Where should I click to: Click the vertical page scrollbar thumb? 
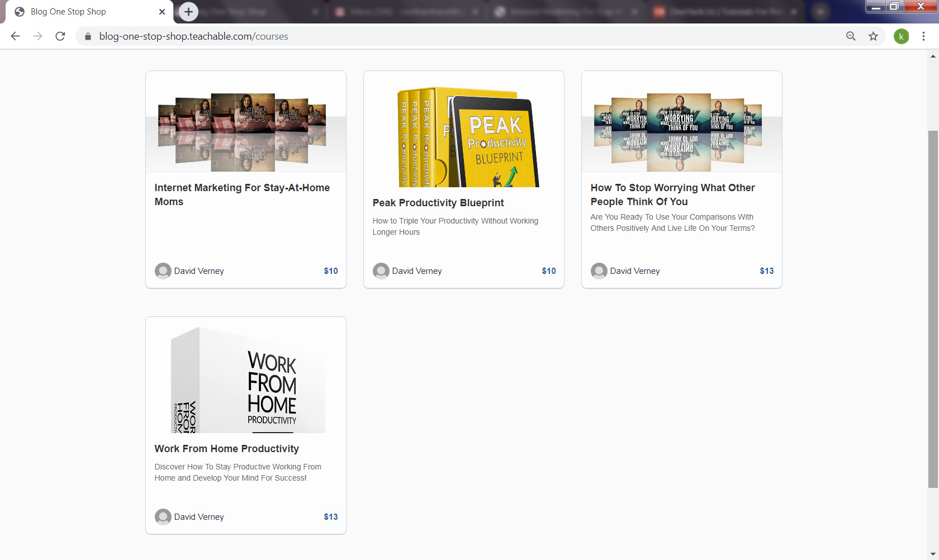(932, 307)
